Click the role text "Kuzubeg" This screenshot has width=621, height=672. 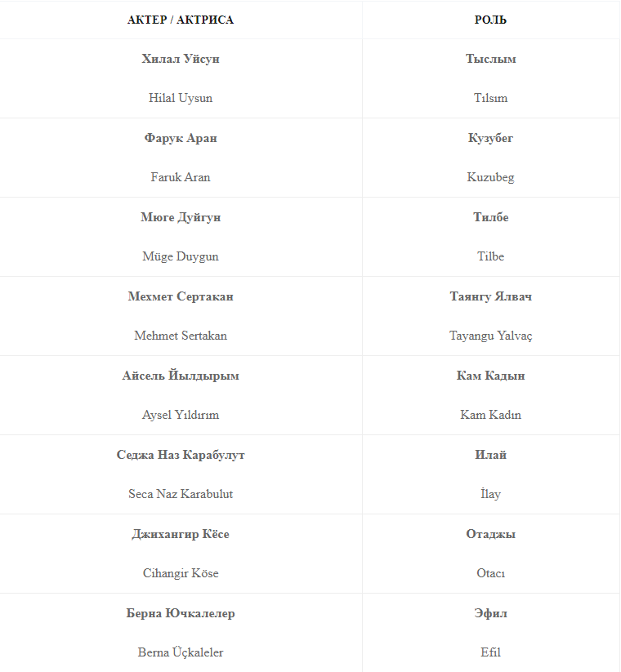tap(490, 177)
